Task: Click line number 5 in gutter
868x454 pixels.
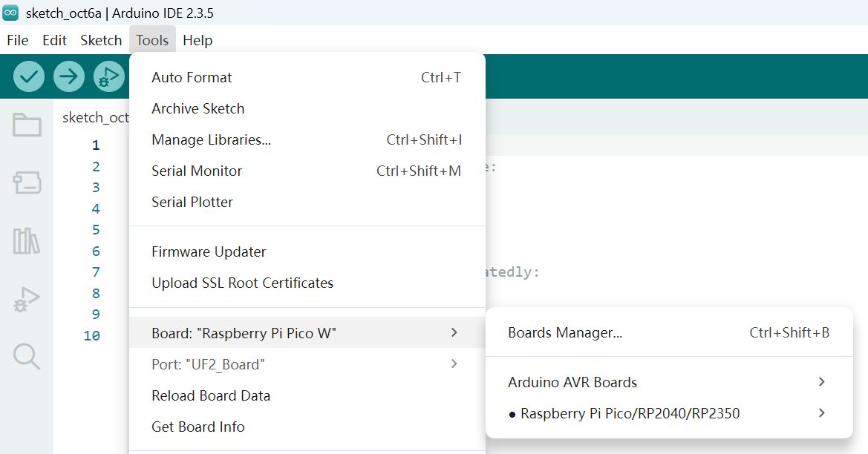Action: (x=96, y=229)
